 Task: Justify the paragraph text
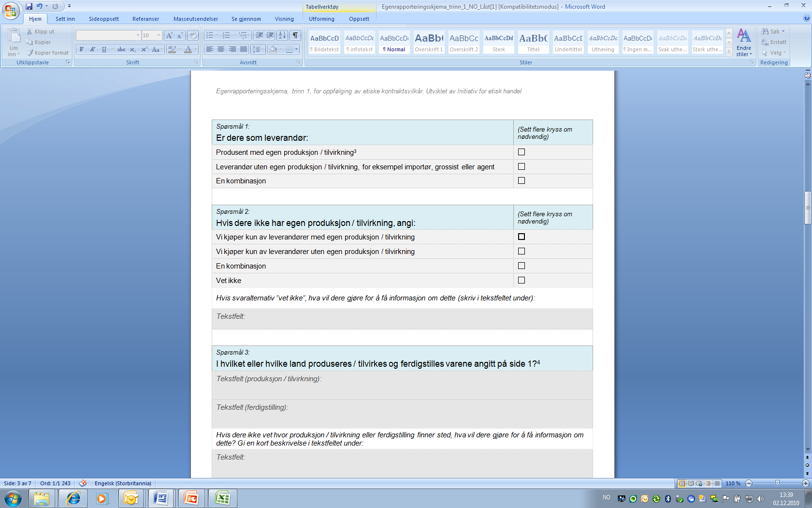(x=244, y=49)
